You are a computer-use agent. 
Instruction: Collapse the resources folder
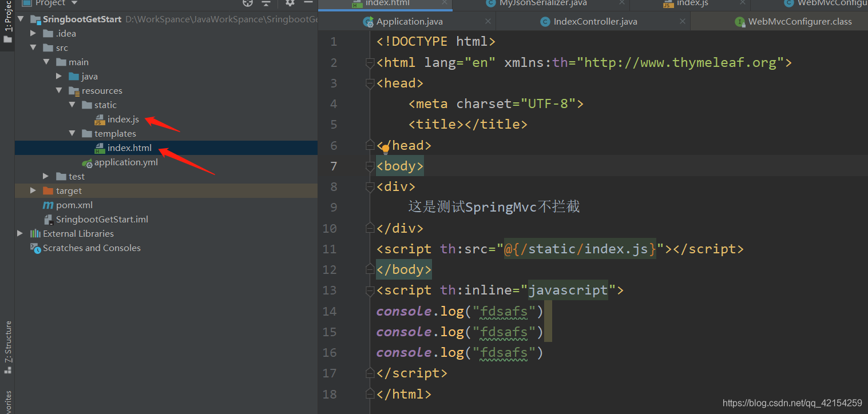pyautogui.click(x=59, y=91)
